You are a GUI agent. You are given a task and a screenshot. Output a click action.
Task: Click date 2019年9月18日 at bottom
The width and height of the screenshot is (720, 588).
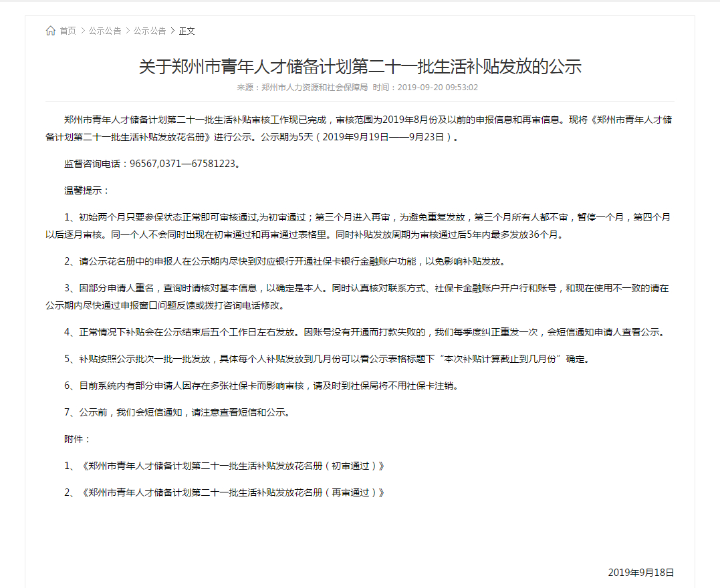pos(641,573)
